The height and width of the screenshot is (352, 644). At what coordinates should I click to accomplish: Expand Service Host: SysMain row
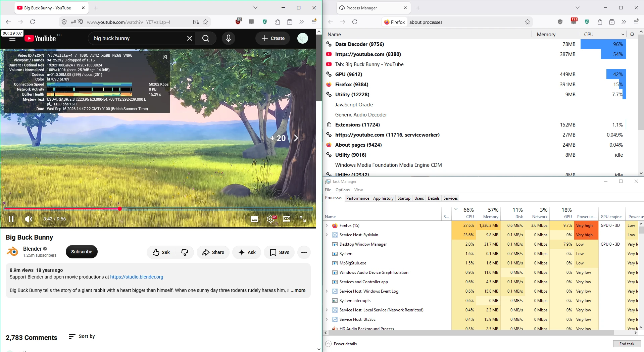pos(327,235)
